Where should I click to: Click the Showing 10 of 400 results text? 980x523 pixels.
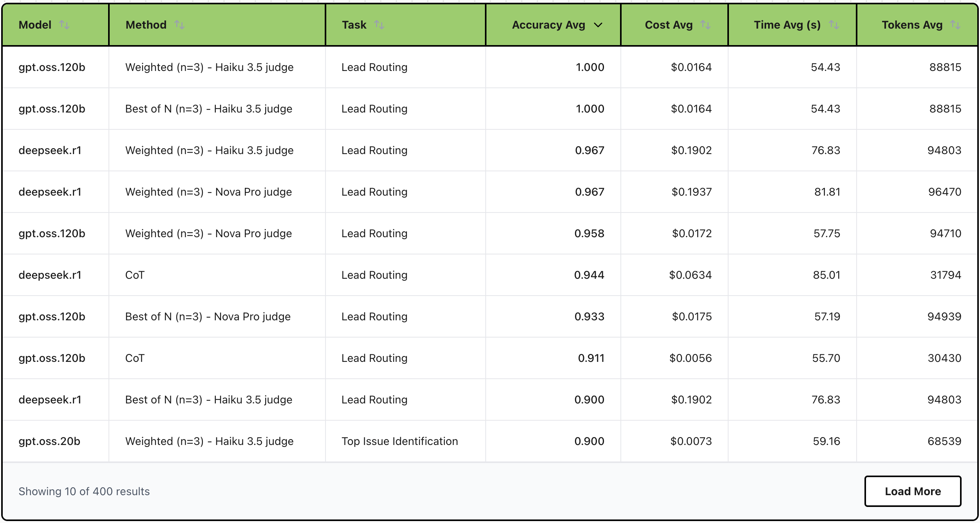84,492
